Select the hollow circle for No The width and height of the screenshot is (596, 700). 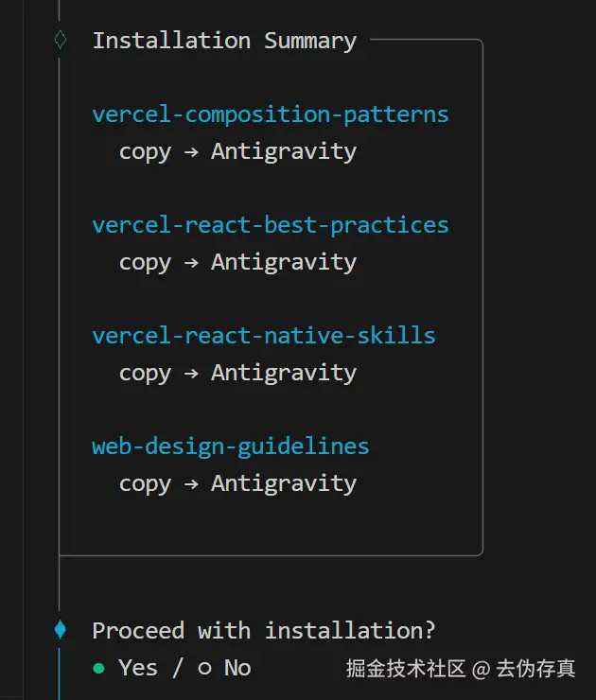[x=204, y=668]
